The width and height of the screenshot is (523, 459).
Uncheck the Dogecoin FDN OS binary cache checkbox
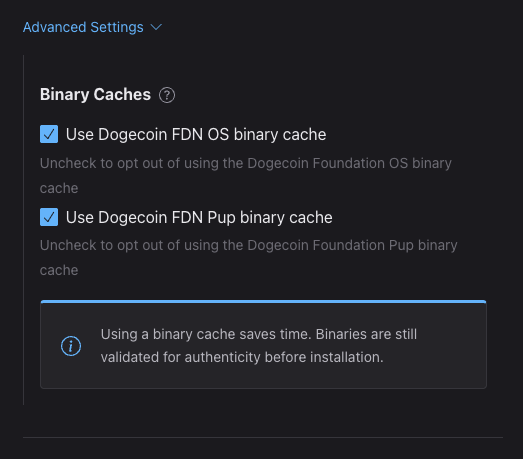pos(49,134)
